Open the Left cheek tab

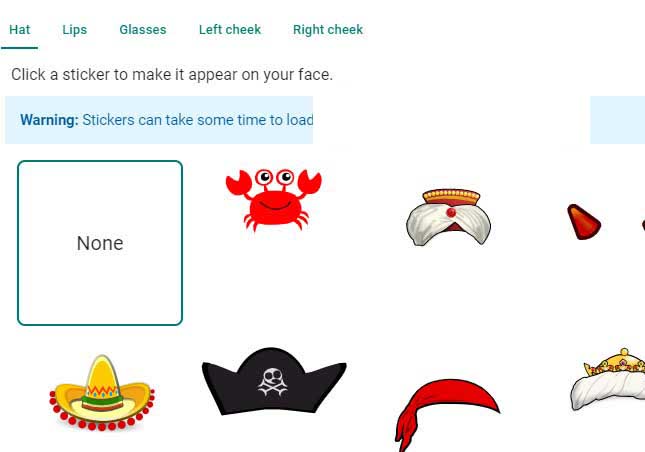[x=230, y=30]
